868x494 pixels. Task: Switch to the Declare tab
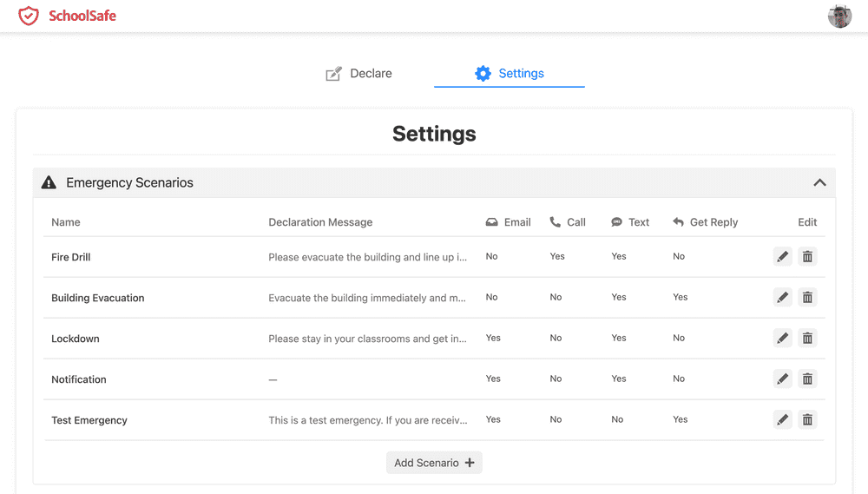pos(358,74)
